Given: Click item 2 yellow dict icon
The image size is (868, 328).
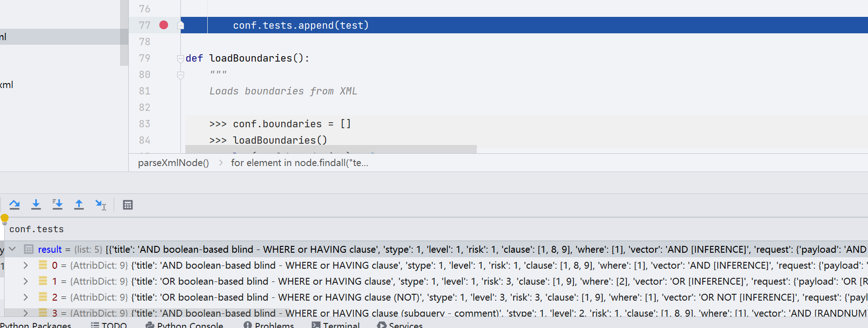Looking at the screenshot, I should [x=43, y=297].
